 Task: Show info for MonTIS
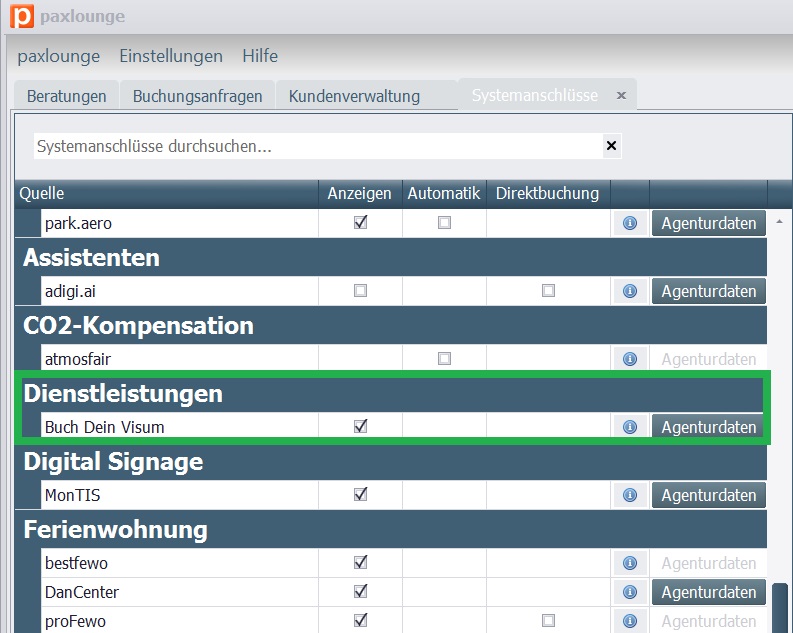pyautogui.click(x=630, y=495)
